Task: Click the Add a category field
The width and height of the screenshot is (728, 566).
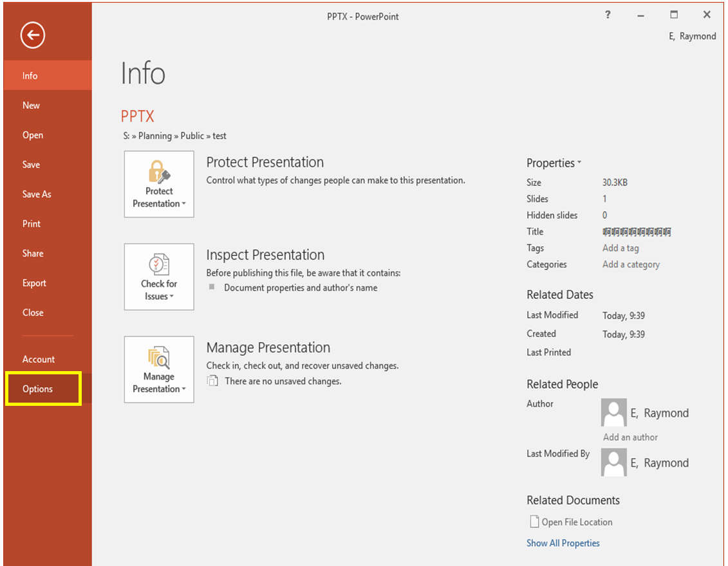Action: tap(631, 264)
